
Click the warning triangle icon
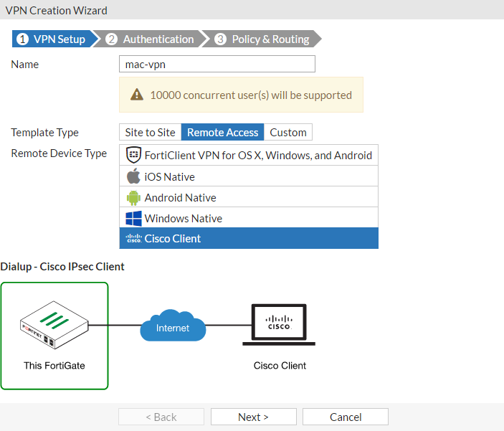click(137, 95)
